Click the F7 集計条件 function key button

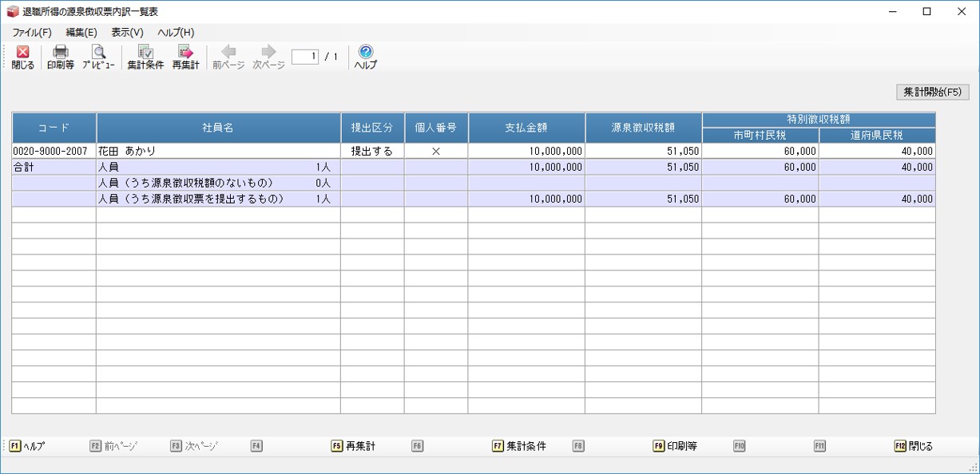[x=519, y=447]
